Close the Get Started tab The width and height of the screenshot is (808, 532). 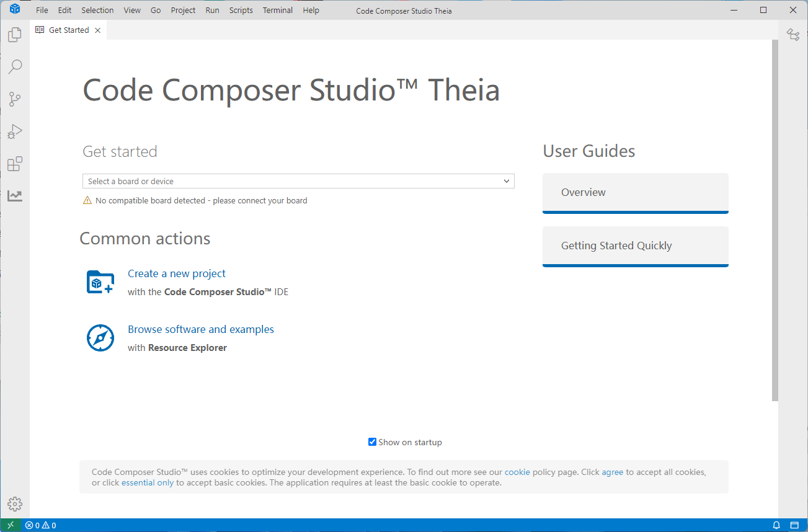98,30
